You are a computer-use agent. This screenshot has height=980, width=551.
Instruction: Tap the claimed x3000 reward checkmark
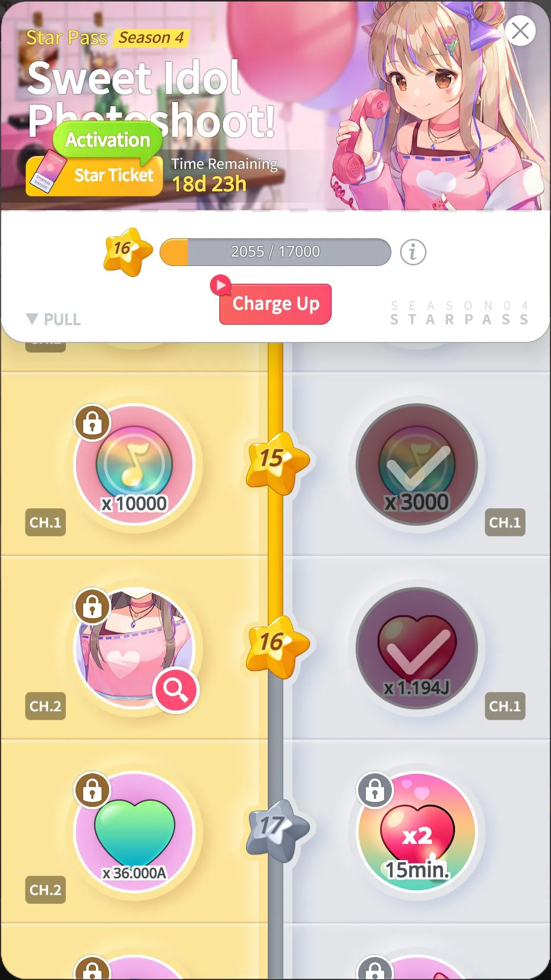click(x=417, y=465)
